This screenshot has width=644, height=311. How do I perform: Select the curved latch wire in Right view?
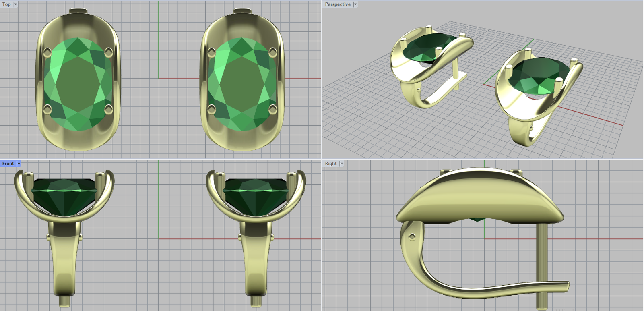click(x=483, y=289)
